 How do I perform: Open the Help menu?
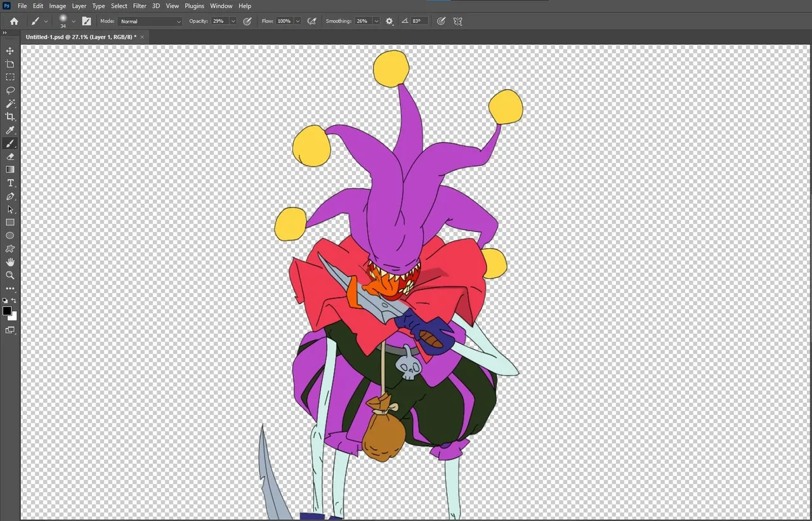click(x=245, y=6)
